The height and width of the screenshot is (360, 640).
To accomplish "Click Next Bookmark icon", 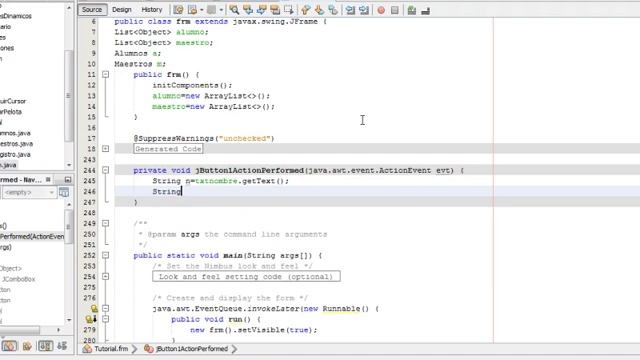I will pyautogui.click(x=319, y=10).
